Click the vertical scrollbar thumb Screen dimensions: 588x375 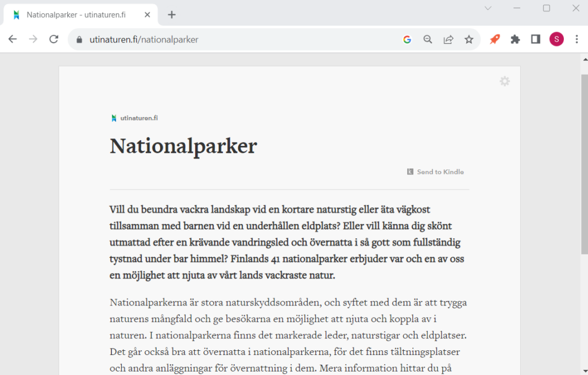pyautogui.click(x=585, y=164)
